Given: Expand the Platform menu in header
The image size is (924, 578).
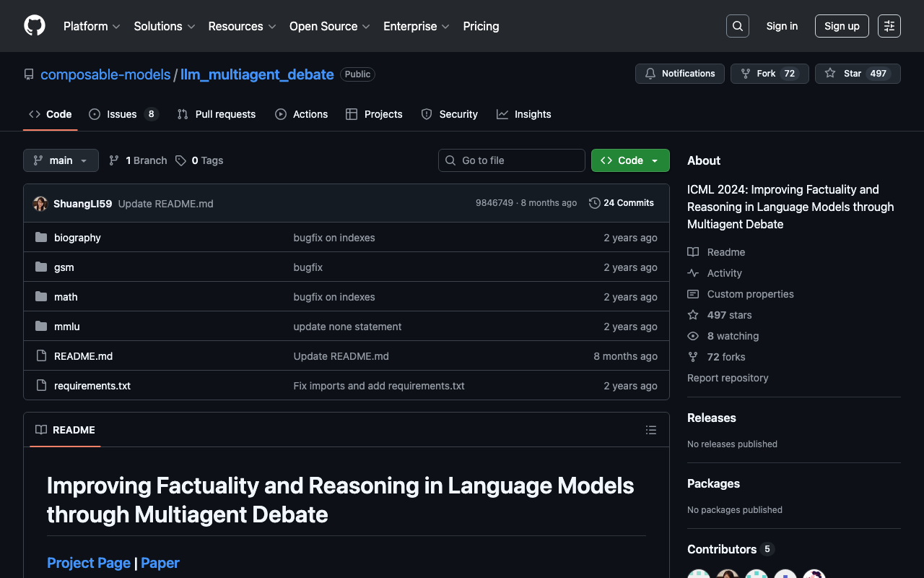Looking at the screenshot, I should (92, 26).
